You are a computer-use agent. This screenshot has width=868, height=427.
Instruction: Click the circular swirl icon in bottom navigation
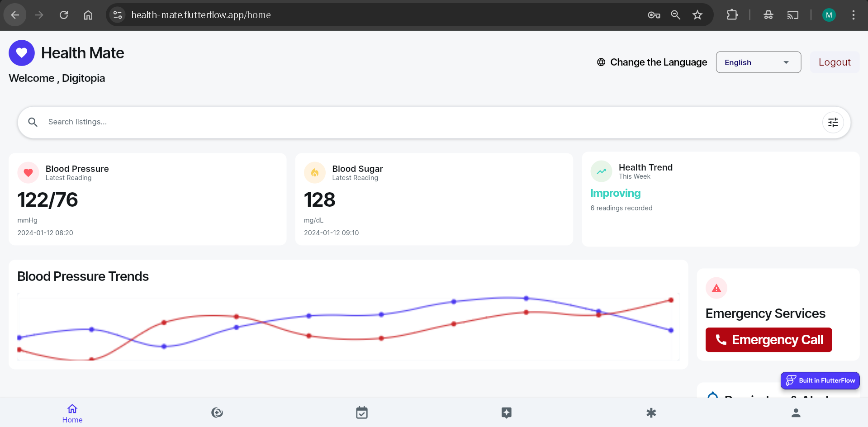pos(217,413)
